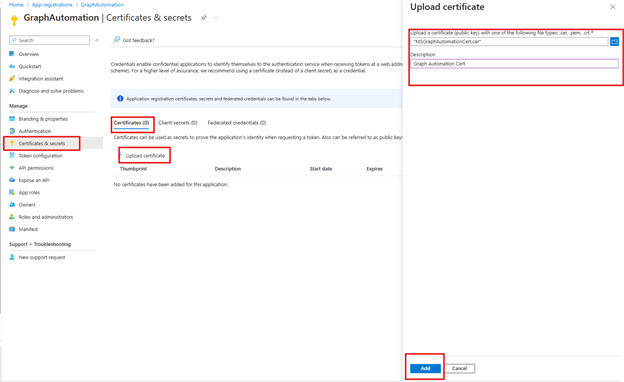Open Quickstart in the sidebar

[30, 66]
